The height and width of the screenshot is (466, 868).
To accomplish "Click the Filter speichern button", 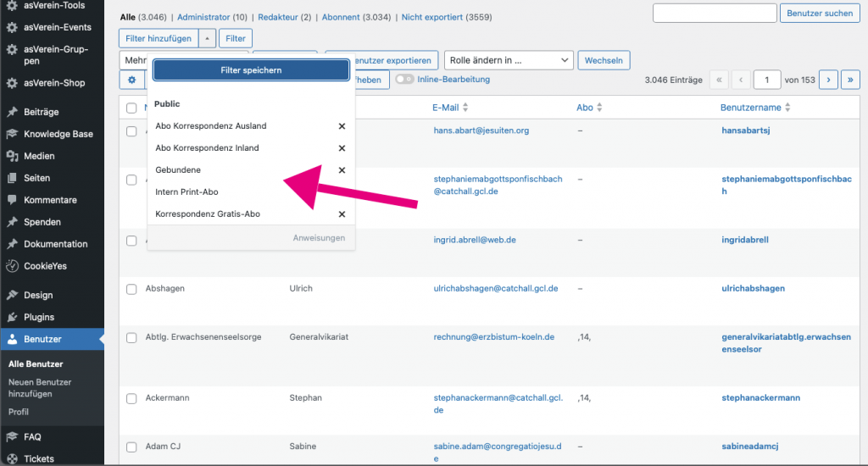I will coord(251,70).
